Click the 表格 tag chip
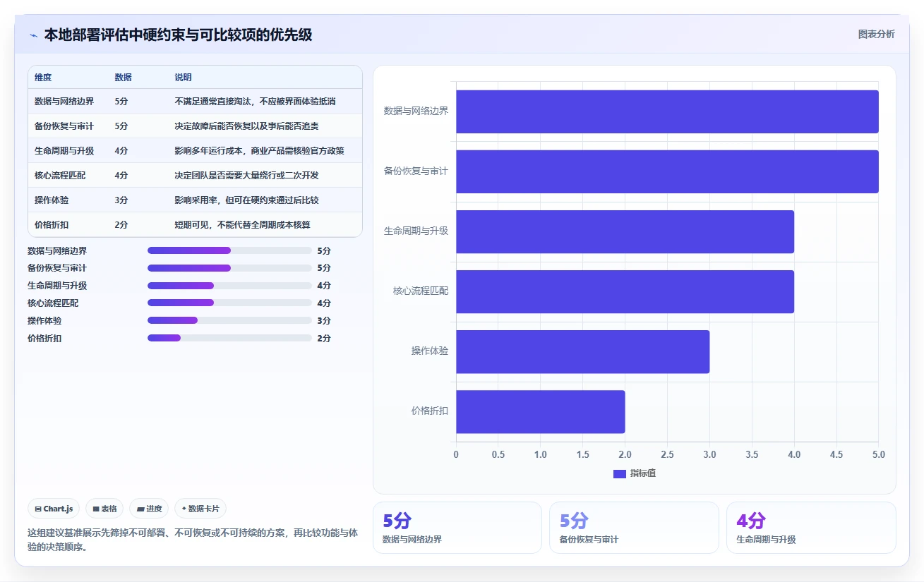The width and height of the screenshot is (924, 582). pyautogui.click(x=104, y=509)
